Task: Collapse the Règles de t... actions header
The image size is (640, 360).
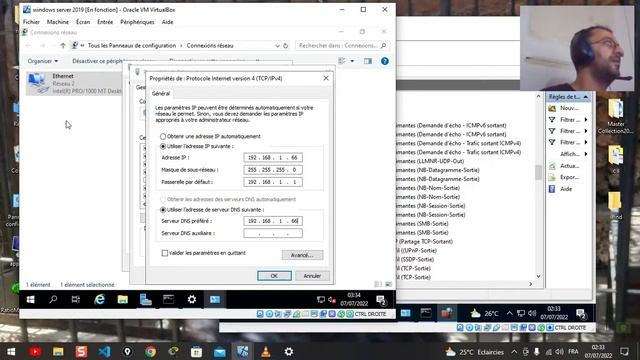Action: click(586, 97)
